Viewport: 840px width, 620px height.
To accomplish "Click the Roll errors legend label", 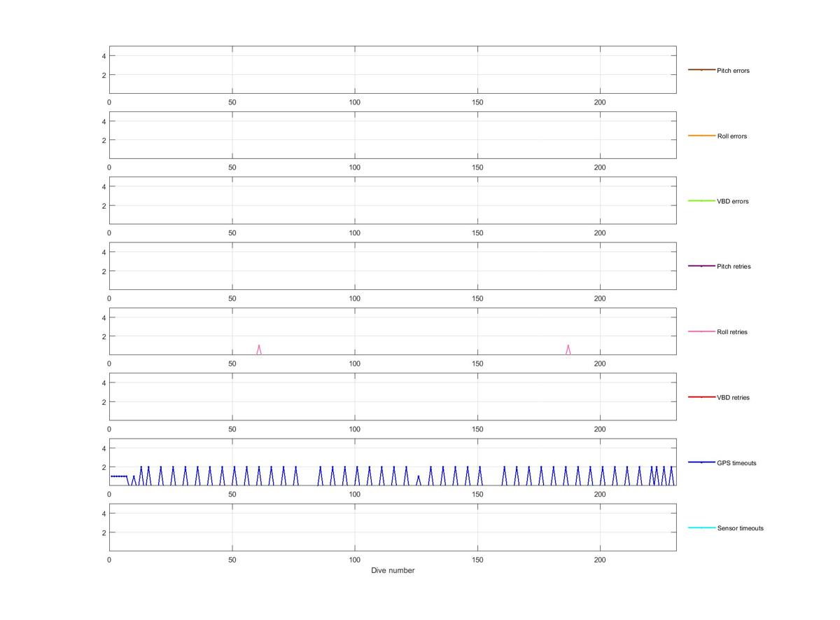I will (x=731, y=136).
